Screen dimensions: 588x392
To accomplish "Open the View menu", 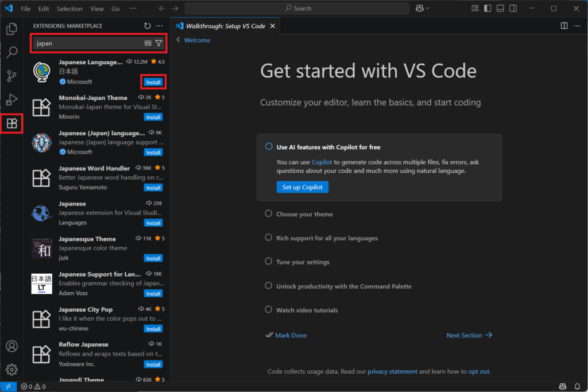I will 97,9.
